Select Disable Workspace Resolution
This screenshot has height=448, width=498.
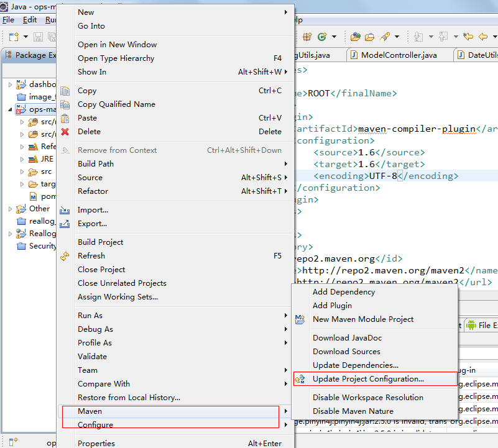[367, 398]
